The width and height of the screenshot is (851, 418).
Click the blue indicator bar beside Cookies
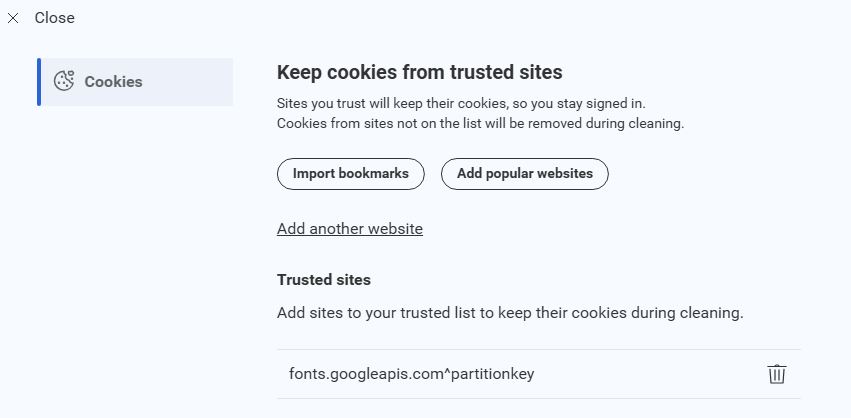(x=39, y=82)
